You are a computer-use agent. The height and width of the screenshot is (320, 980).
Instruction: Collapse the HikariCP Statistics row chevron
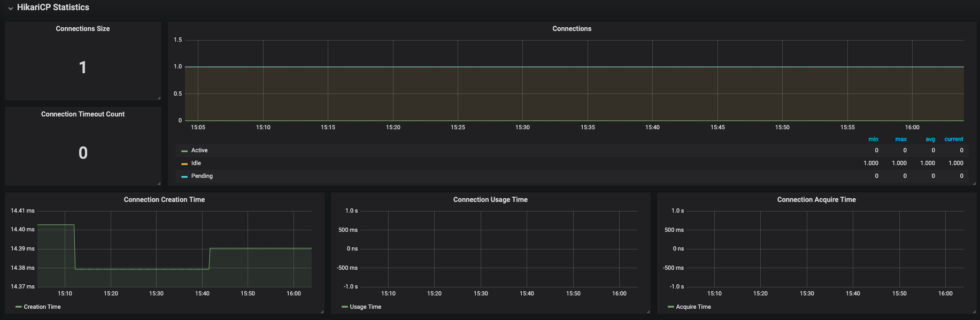point(10,8)
